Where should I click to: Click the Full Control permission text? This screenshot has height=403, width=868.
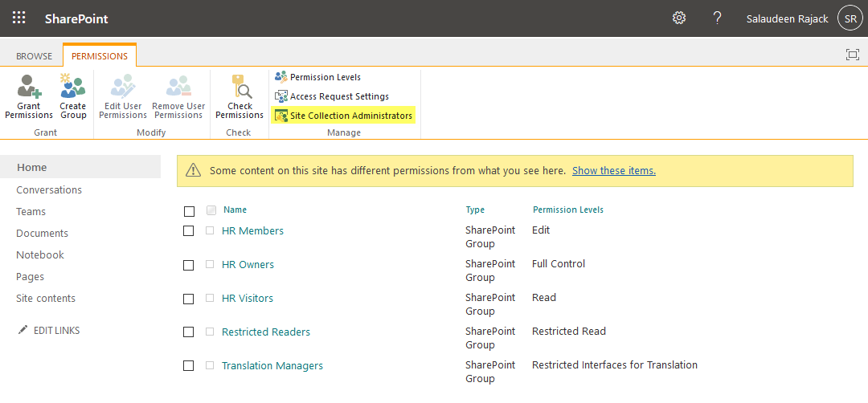pos(558,263)
